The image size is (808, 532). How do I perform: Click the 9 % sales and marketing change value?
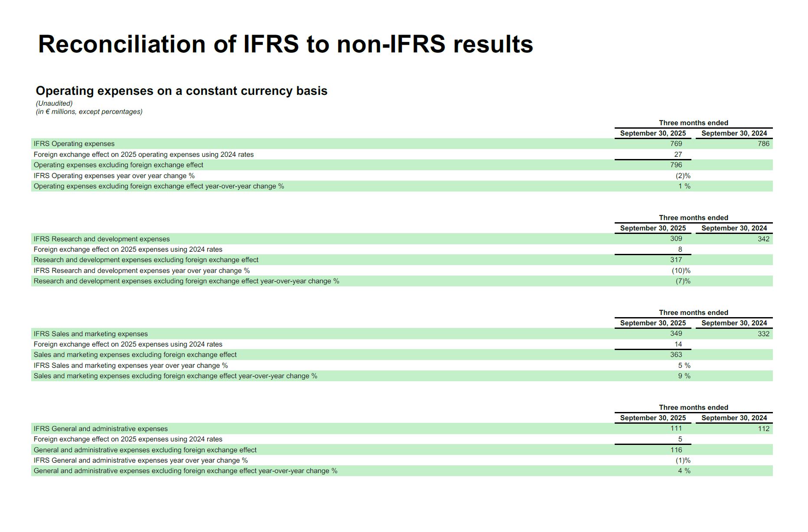(684, 376)
